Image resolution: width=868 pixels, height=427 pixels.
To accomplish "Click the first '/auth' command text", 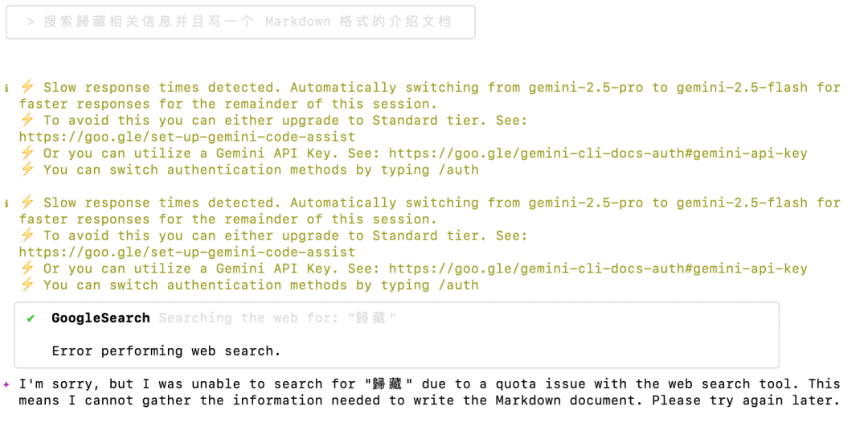I will 458,170.
